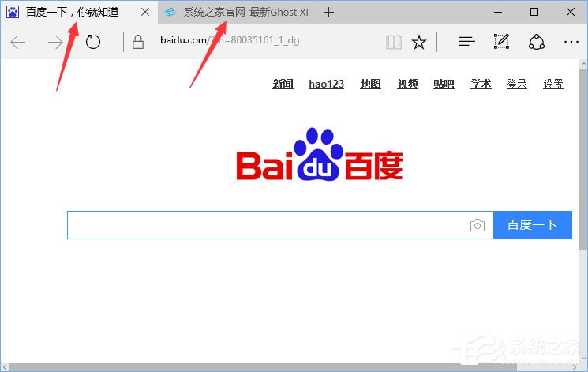Viewport: 588px width, 372px height.
Task: Click the Forward navigation arrow
Action: pos(55,43)
